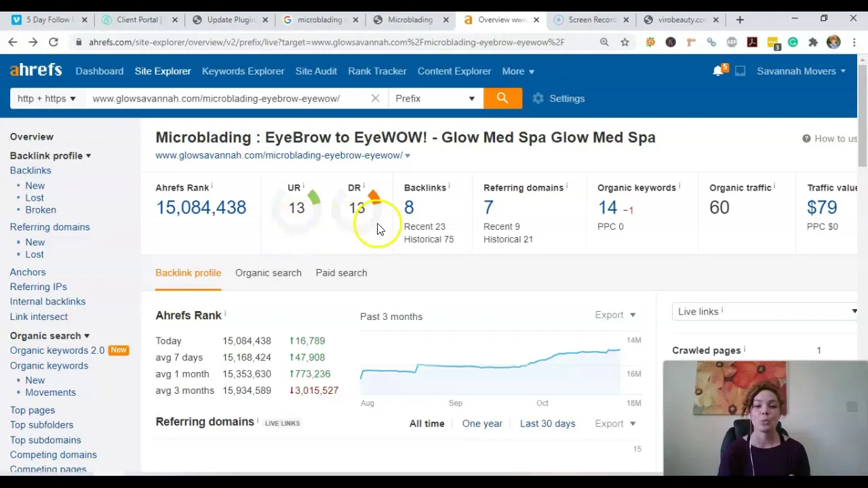Open Keywords Explorer
Image resolution: width=868 pixels, height=488 pixels.
click(x=243, y=71)
